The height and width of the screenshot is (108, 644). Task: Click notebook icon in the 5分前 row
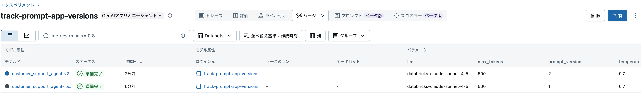[x=198, y=86]
